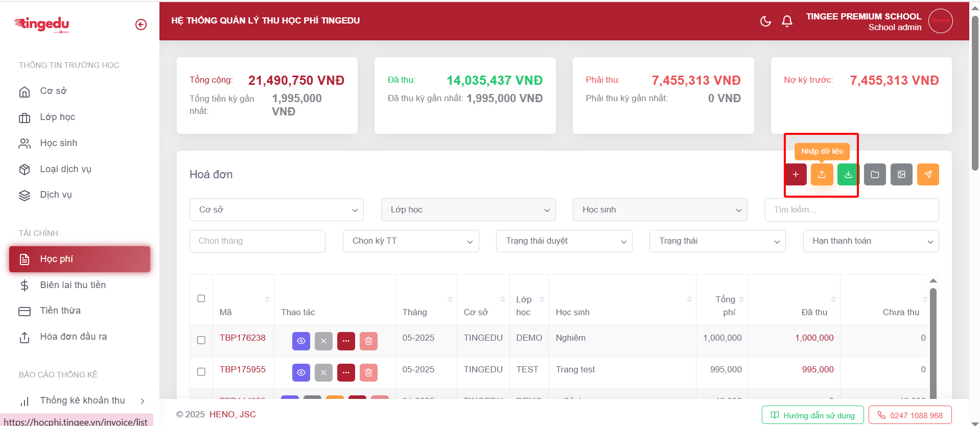Tick checkbox for invoice TBP176238
The width and height of the screenshot is (980, 426).
[x=201, y=340]
